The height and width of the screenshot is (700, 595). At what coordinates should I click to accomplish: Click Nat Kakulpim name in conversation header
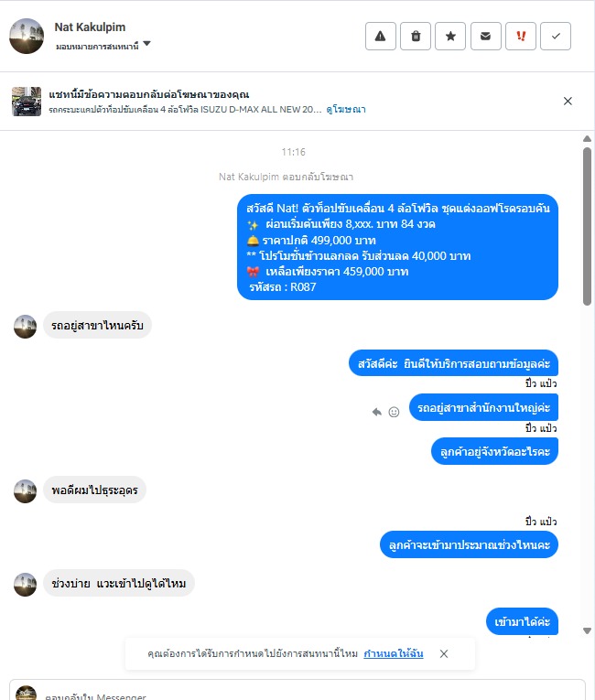[x=90, y=27]
